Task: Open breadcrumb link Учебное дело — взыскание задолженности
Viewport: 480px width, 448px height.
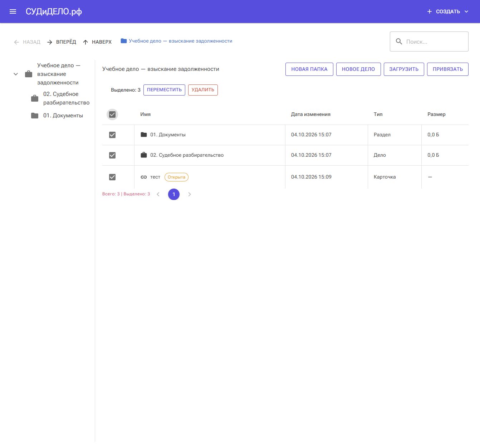Action: pyautogui.click(x=181, y=41)
